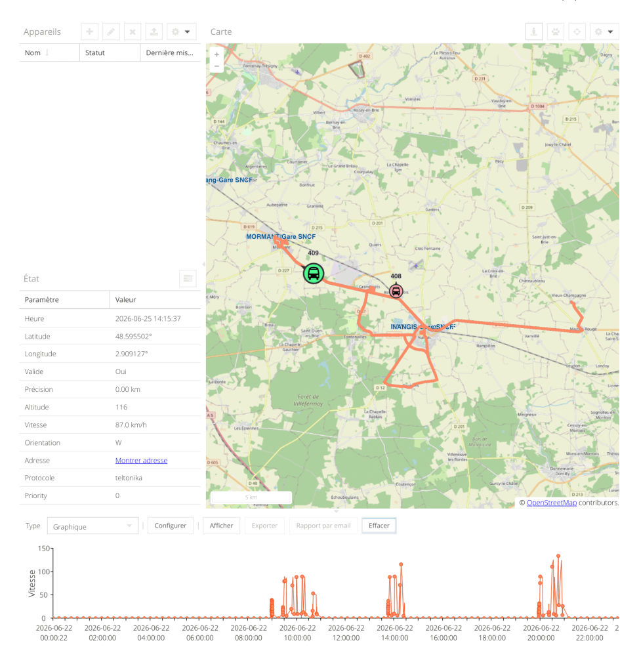
Task: Click the Configurer button
Action: [171, 526]
